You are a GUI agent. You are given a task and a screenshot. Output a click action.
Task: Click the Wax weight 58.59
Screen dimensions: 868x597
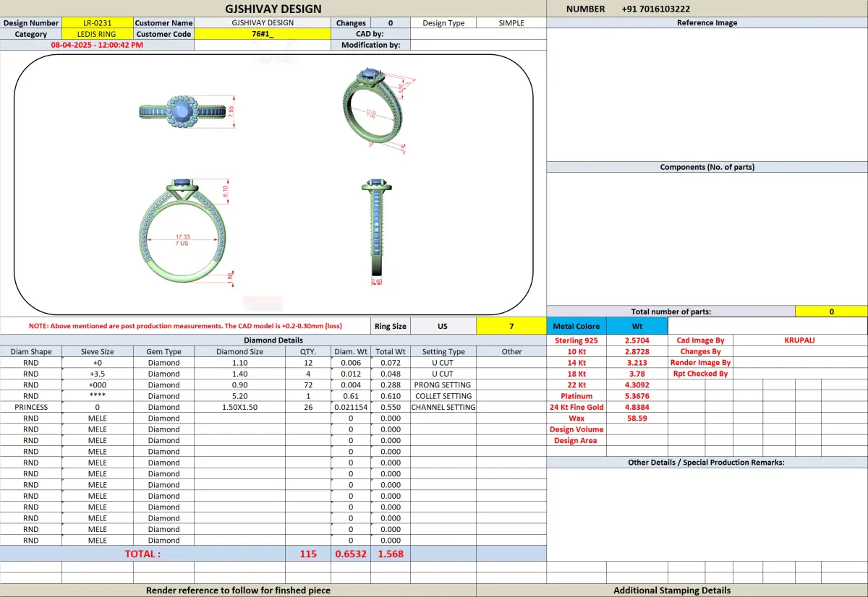click(637, 418)
